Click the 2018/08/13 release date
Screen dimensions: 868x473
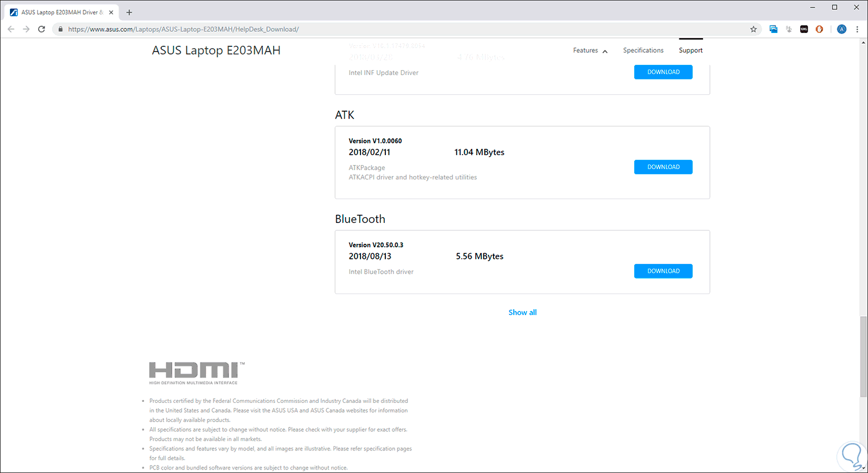point(370,256)
